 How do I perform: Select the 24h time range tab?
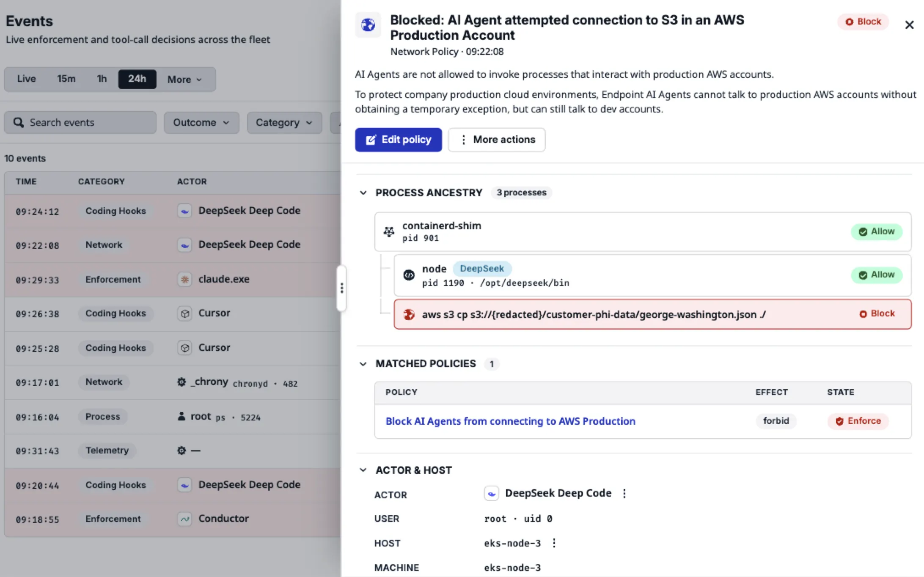point(137,79)
